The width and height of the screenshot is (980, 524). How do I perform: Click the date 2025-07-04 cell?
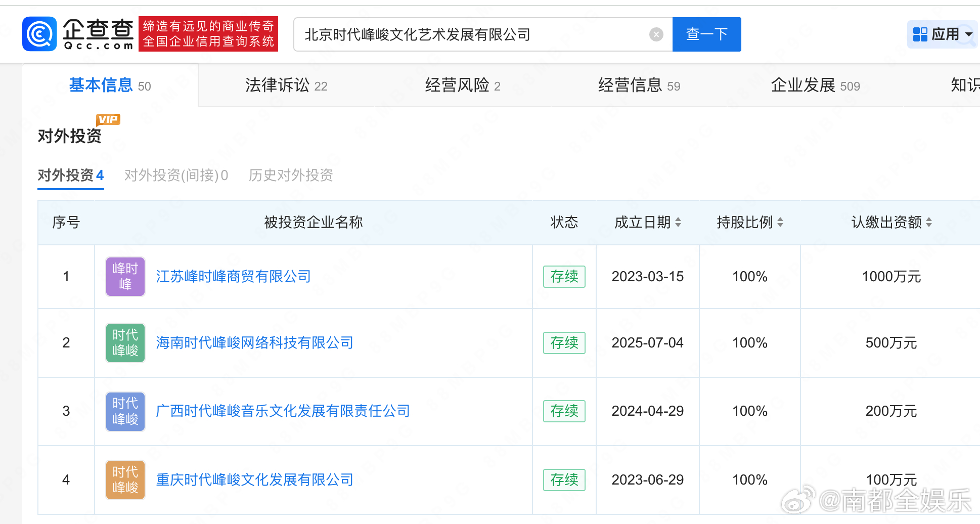pyautogui.click(x=648, y=343)
